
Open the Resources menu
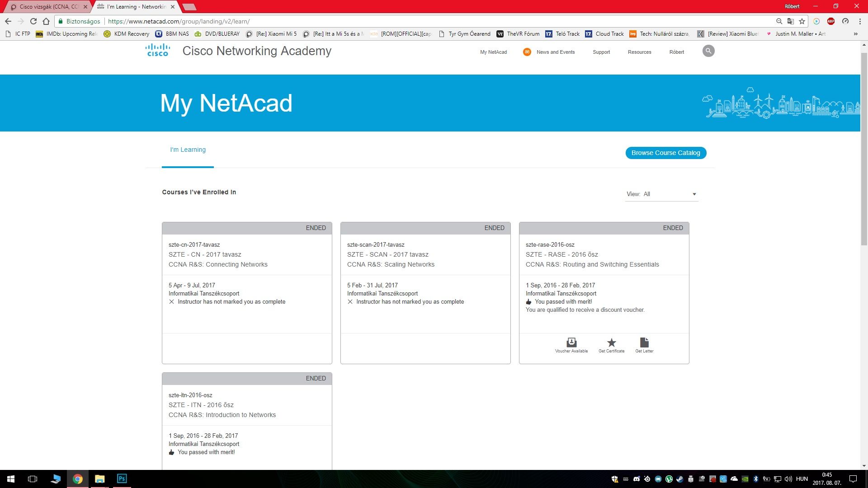pos(639,52)
